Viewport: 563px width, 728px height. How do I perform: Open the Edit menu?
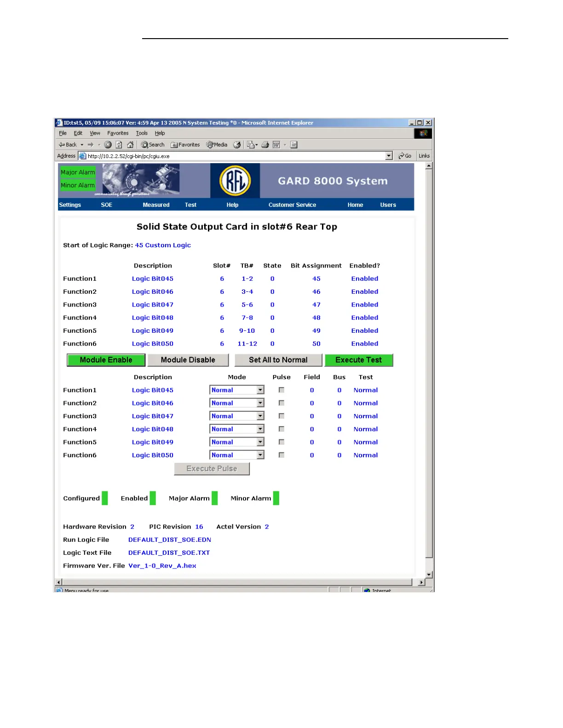pyautogui.click(x=78, y=133)
